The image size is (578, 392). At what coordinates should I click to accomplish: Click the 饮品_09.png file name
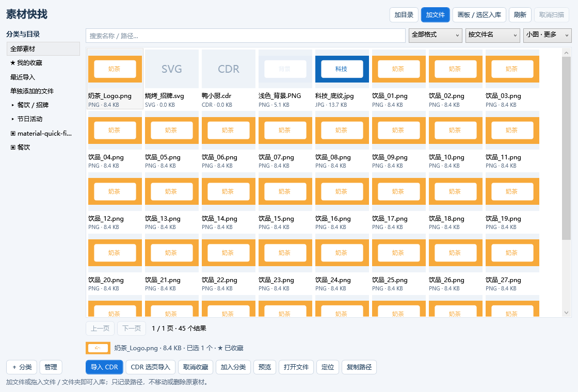point(390,157)
